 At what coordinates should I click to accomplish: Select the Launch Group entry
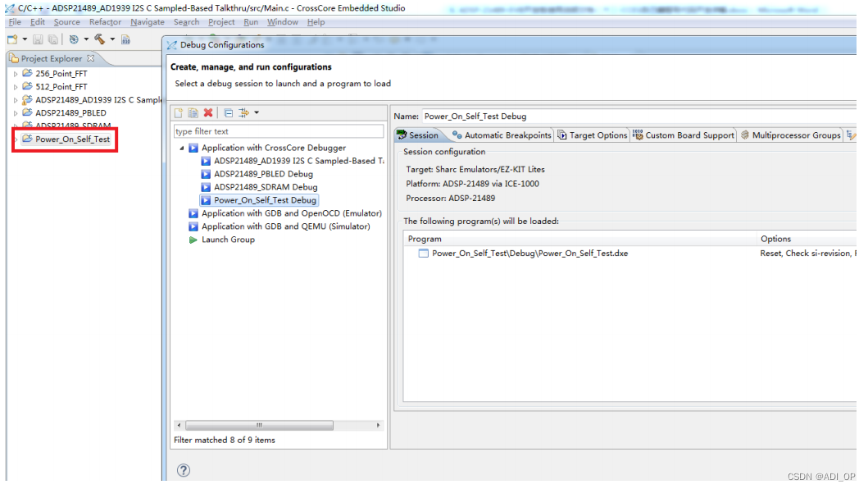pos(222,240)
